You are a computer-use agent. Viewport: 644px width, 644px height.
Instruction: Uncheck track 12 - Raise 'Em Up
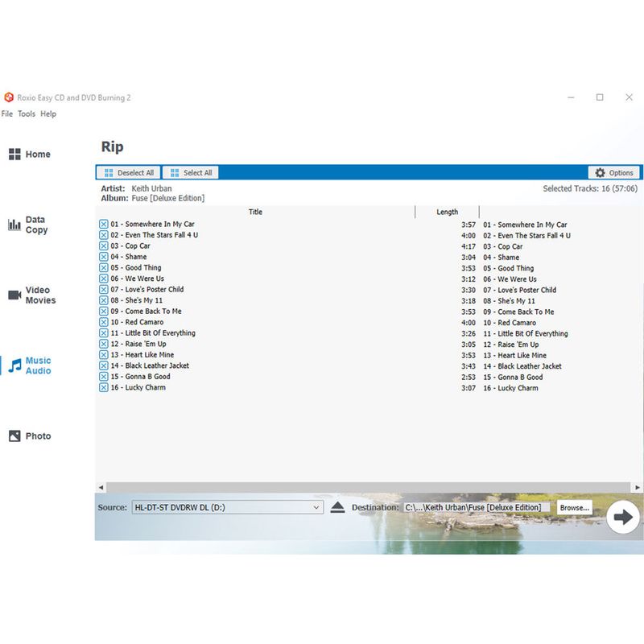pos(104,344)
